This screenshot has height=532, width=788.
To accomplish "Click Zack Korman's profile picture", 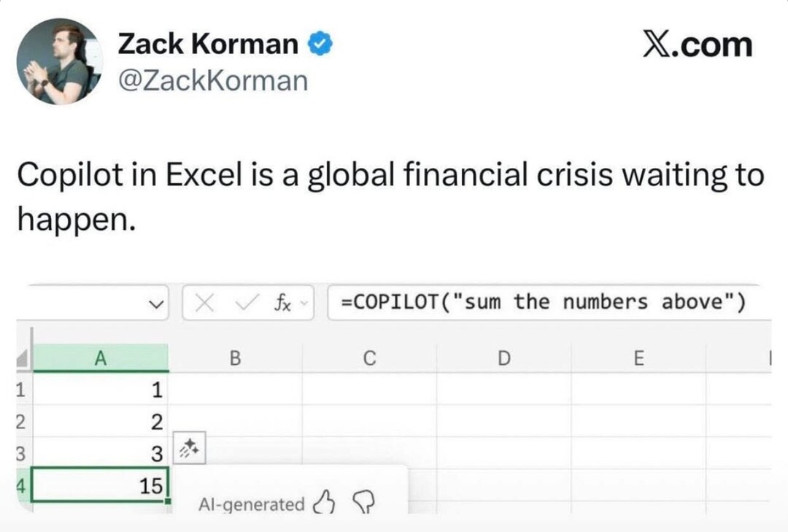I will click(59, 61).
